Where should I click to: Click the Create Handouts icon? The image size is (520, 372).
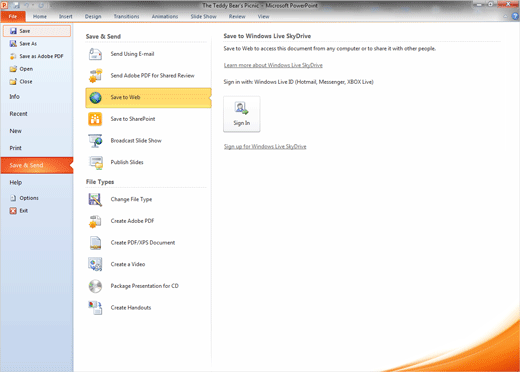click(x=95, y=308)
